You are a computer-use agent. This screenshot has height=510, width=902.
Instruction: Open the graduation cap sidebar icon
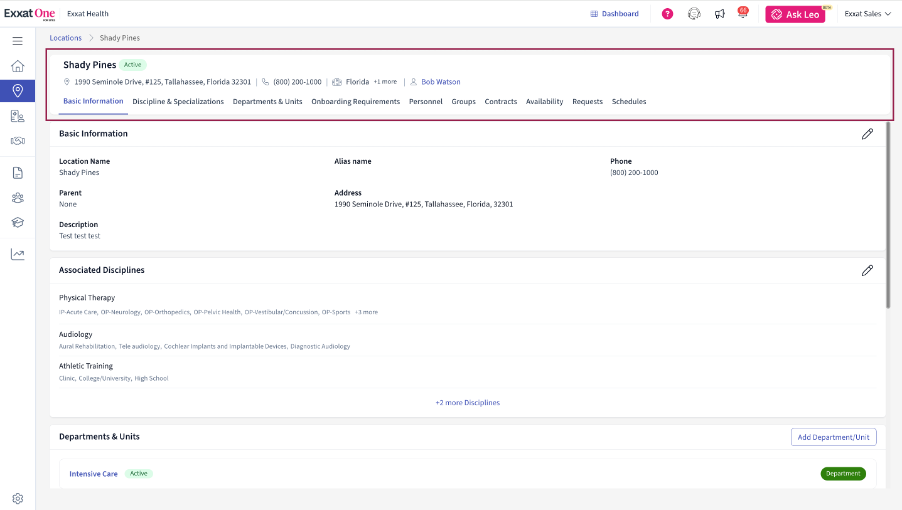(x=17, y=222)
